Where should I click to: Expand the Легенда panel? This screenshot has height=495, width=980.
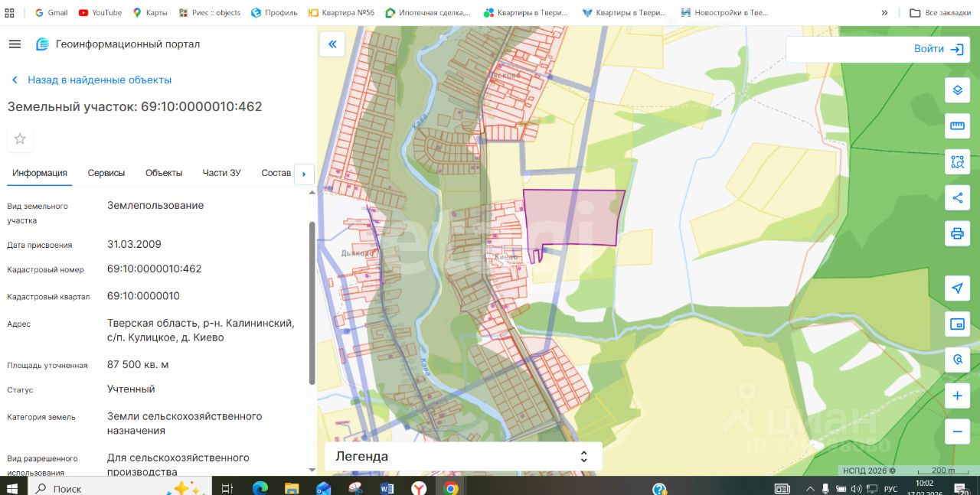click(x=463, y=457)
